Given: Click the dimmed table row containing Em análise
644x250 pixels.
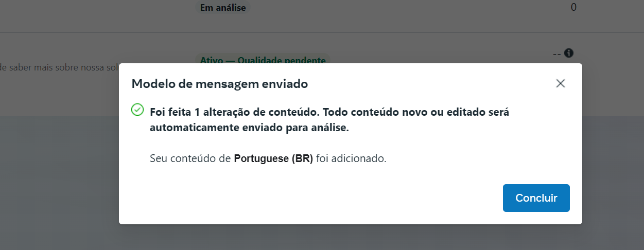Looking at the screenshot, I should tap(322, 16).
